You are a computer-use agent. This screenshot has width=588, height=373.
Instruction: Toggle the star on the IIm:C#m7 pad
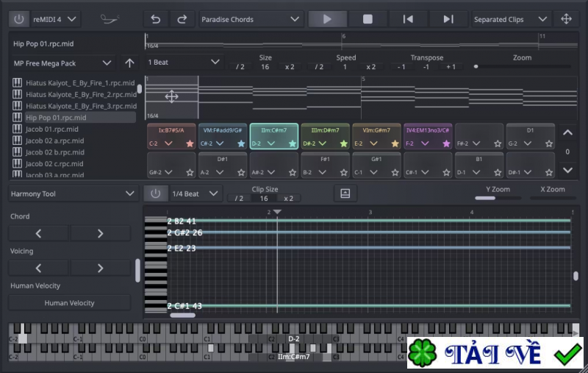(292, 144)
